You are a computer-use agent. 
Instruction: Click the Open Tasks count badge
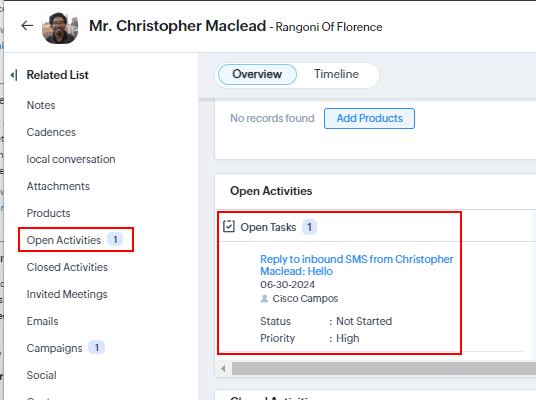[x=309, y=227]
